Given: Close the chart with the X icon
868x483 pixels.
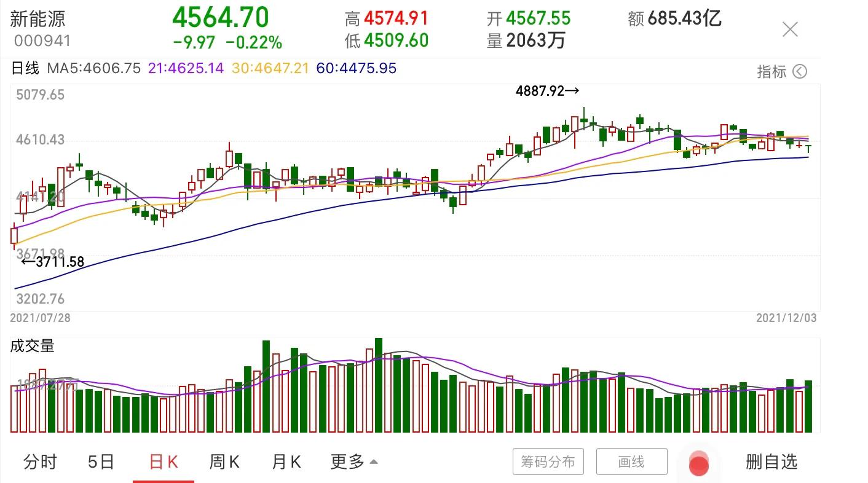Looking at the screenshot, I should click(790, 29).
